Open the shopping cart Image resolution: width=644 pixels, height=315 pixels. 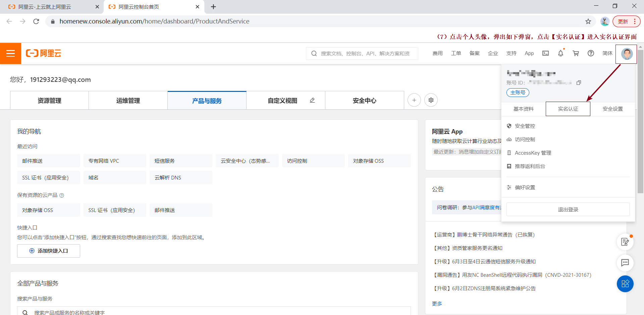click(x=576, y=53)
